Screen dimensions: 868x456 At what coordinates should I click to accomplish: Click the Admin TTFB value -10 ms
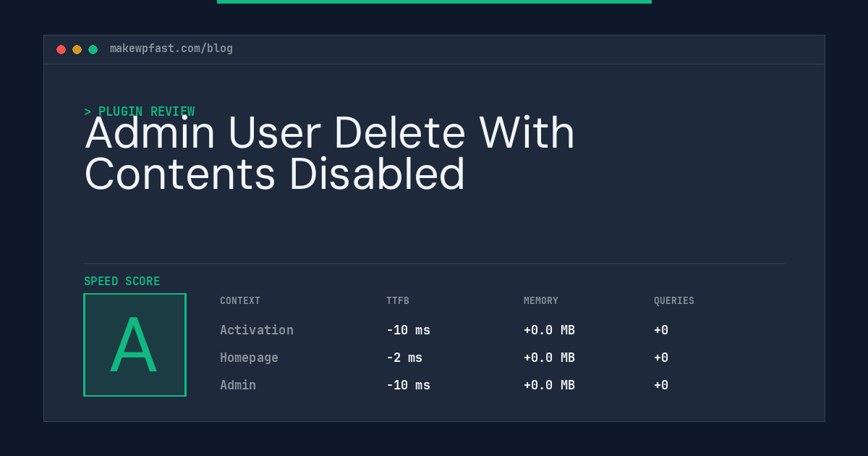tap(408, 385)
